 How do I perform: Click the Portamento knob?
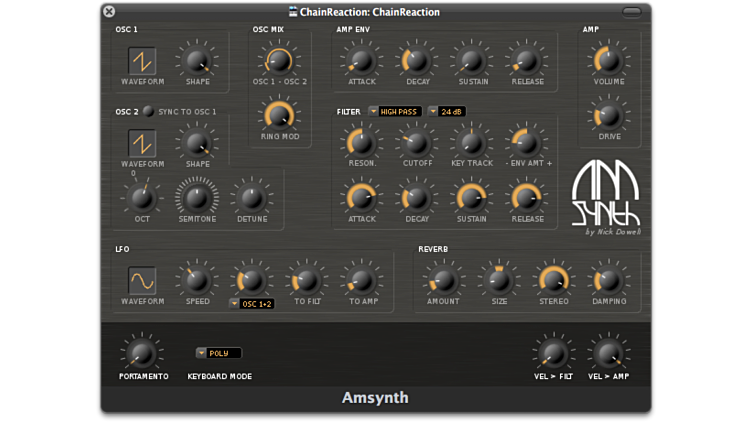142,353
